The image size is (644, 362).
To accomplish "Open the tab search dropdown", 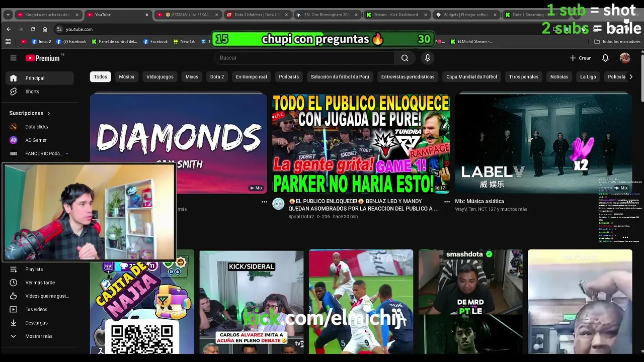I will point(8,15).
